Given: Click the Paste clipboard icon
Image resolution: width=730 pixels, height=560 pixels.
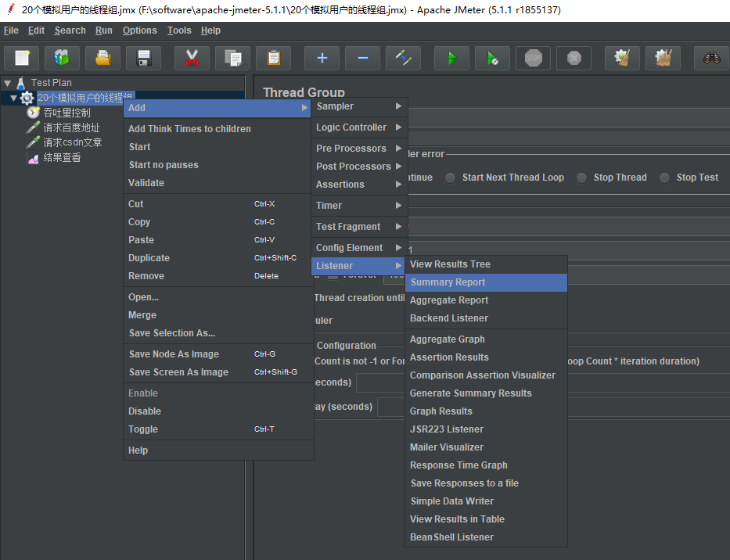Looking at the screenshot, I should tap(274, 58).
